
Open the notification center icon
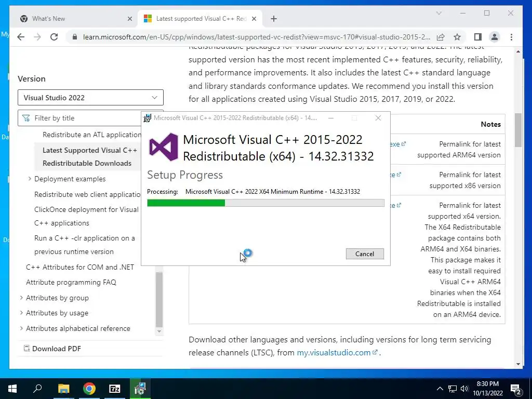point(515,389)
